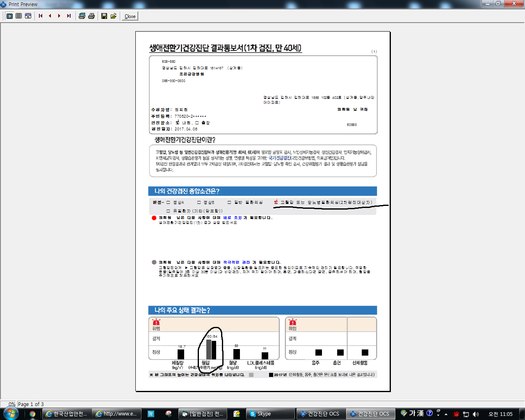Advance to the next page

[59, 16]
